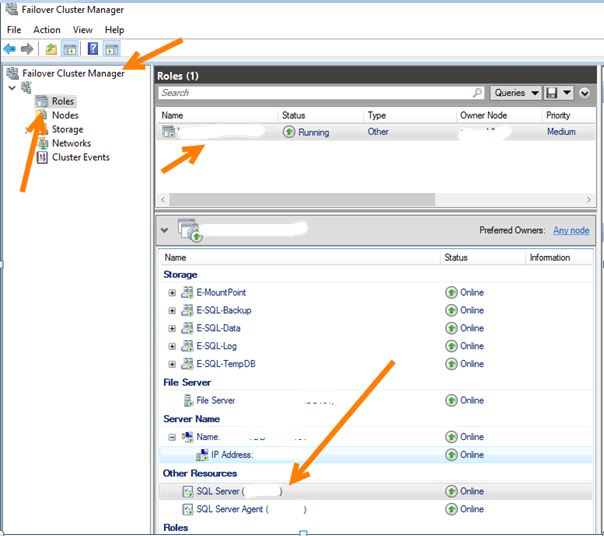Click the Up one level folder icon
The height and width of the screenshot is (536, 604).
51,49
